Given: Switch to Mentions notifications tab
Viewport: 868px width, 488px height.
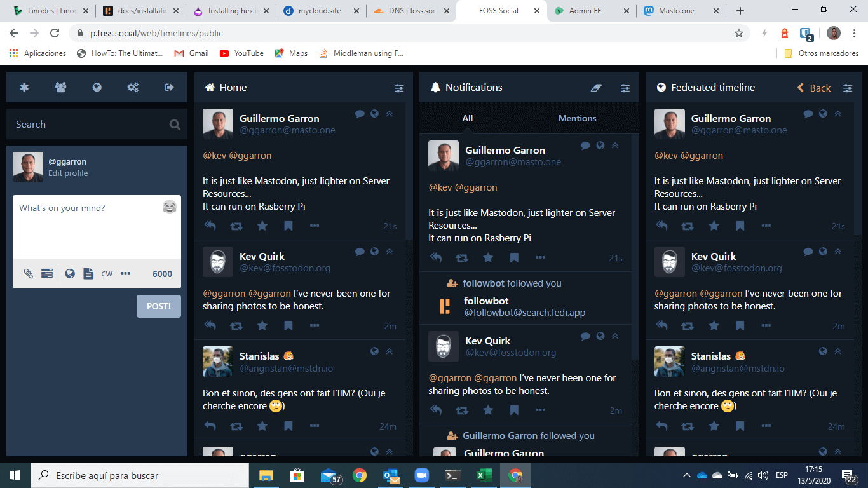Looking at the screenshot, I should coord(578,118).
